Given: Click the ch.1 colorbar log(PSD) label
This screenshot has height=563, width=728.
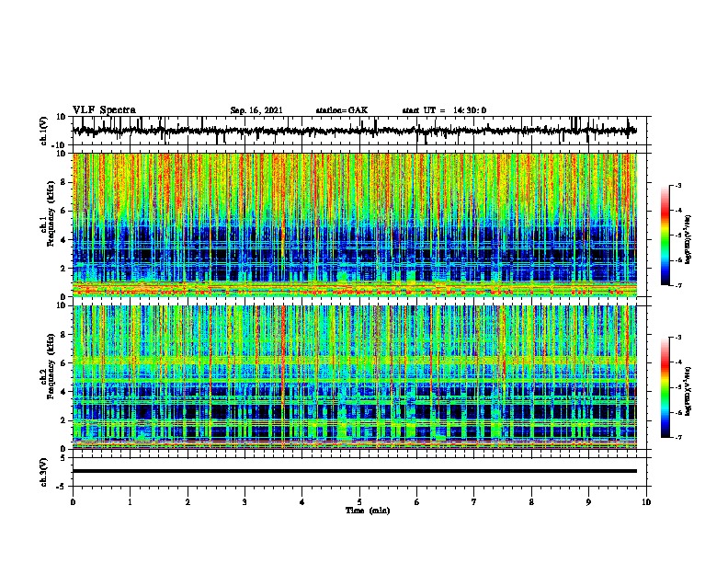Looking at the screenshot, I should [688, 239].
